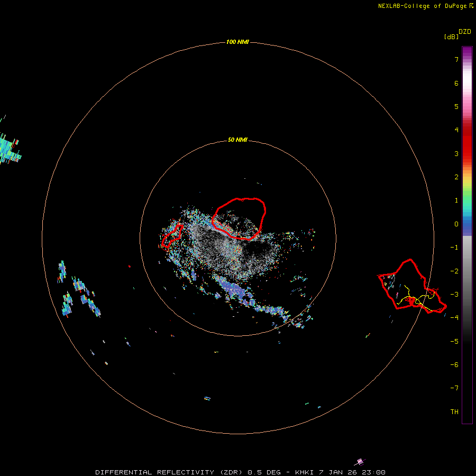Click the -3 value on color scale
The height and width of the screenshot is (476, 476).
[454, 295]
